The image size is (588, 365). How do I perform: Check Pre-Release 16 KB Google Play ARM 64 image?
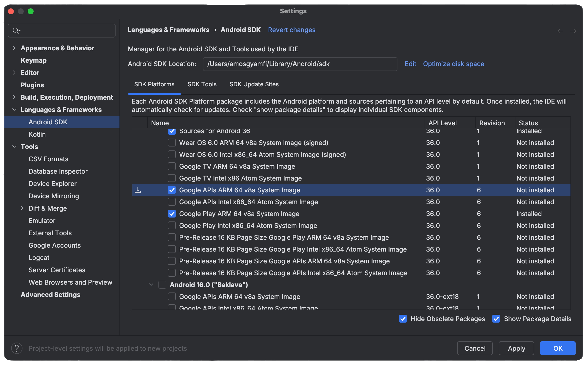pyautogui.click(x=172, y=237)
